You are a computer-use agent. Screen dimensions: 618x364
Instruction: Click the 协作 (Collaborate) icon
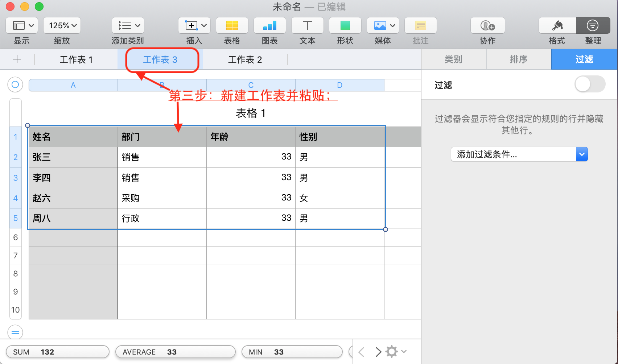487,26
